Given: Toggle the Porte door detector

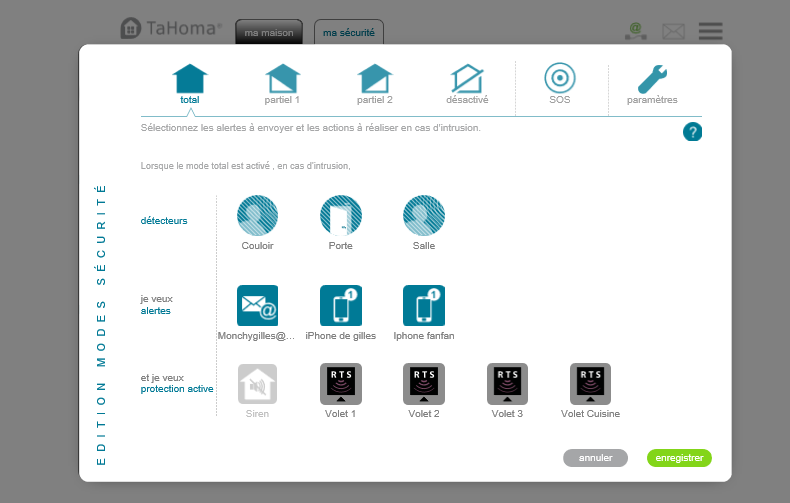Looking at the screenshot, I should (x=341, y=215).
